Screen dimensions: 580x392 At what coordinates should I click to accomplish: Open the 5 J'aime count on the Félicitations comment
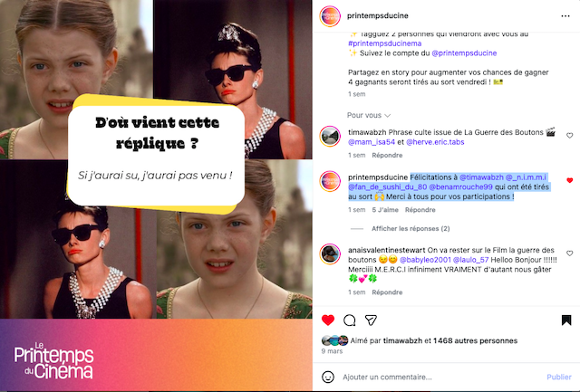click(x=385, y=210)
